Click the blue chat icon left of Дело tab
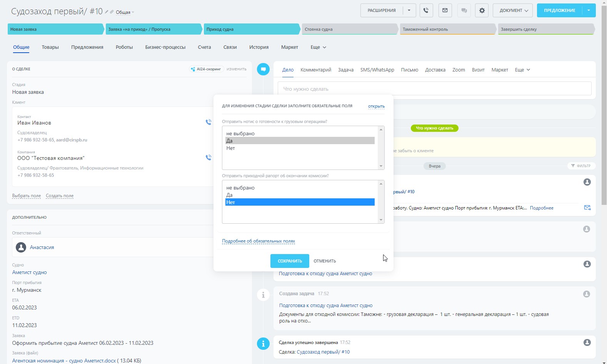Screen dimensions: 607x364 pyautogui.click(x=263, y=69)
